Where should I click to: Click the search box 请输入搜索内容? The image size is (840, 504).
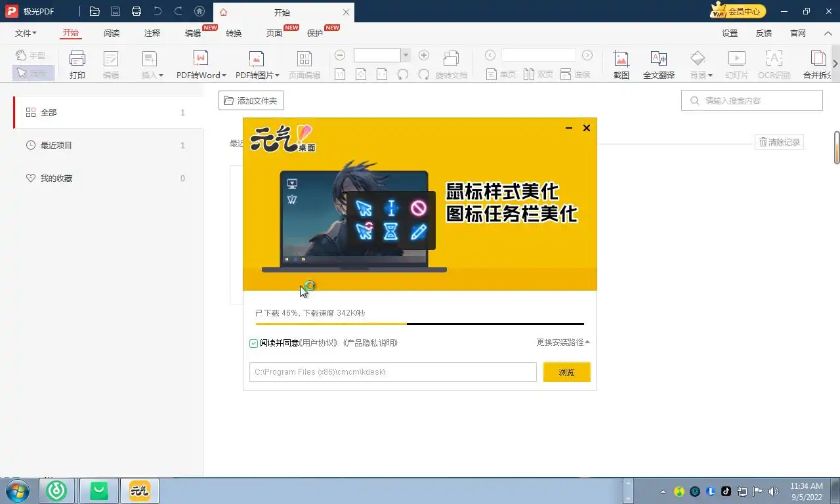(752, 100)
